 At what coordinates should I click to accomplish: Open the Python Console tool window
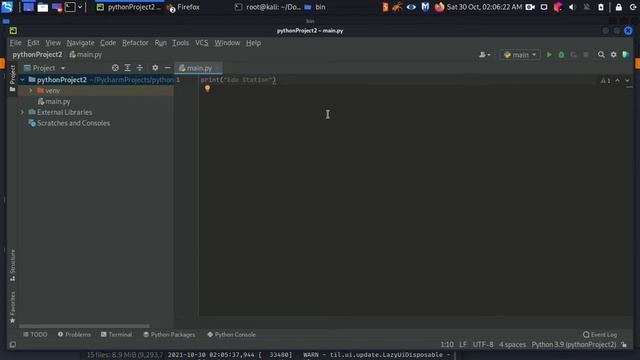(x=231, y=335)
